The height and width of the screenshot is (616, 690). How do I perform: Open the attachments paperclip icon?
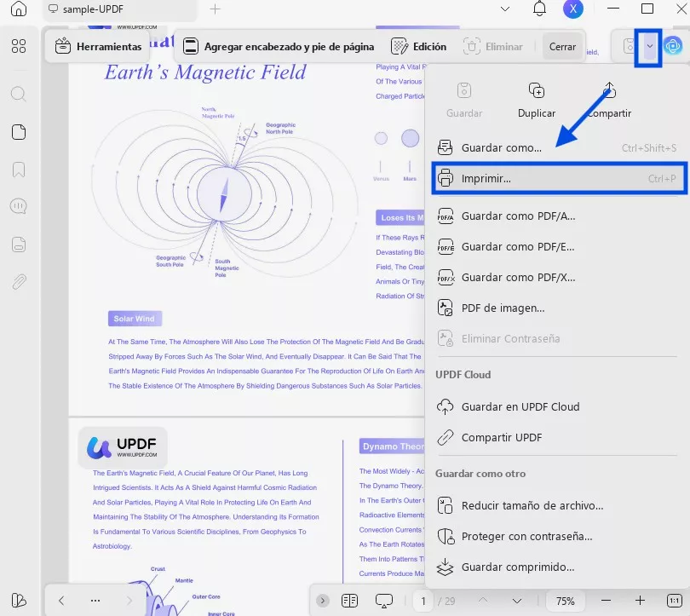[19, 282]
